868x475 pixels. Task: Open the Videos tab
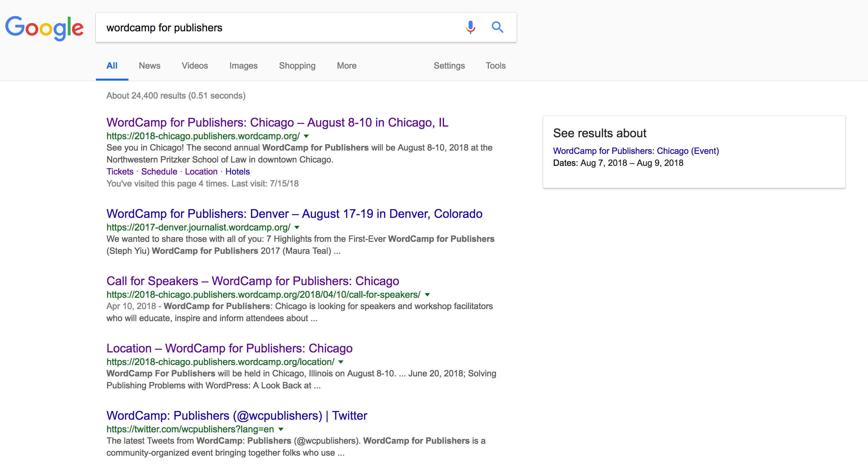coord(195,65)
